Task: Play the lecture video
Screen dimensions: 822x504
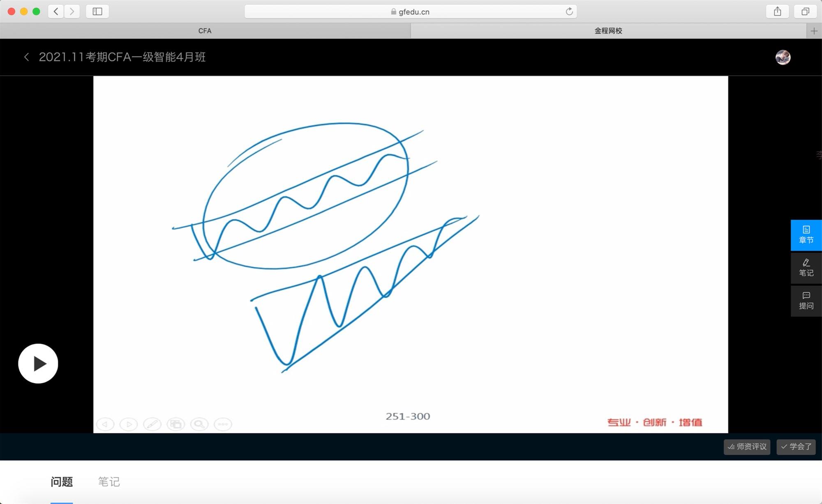Action: coord(38,364)
